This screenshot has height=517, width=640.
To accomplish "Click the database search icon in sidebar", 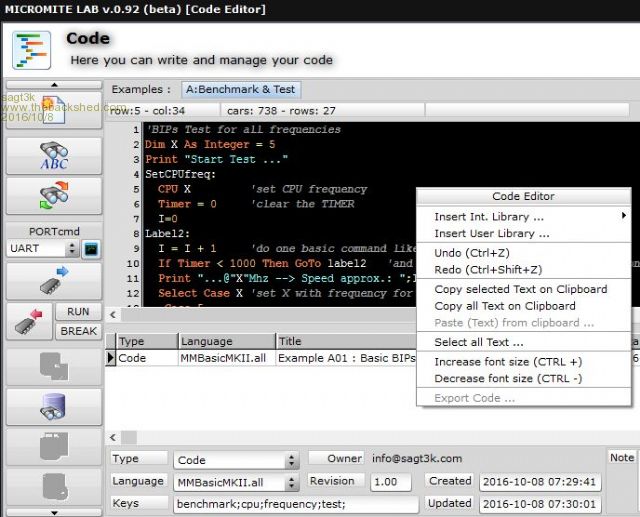I will pyautogui.click(x=53, y=407).
